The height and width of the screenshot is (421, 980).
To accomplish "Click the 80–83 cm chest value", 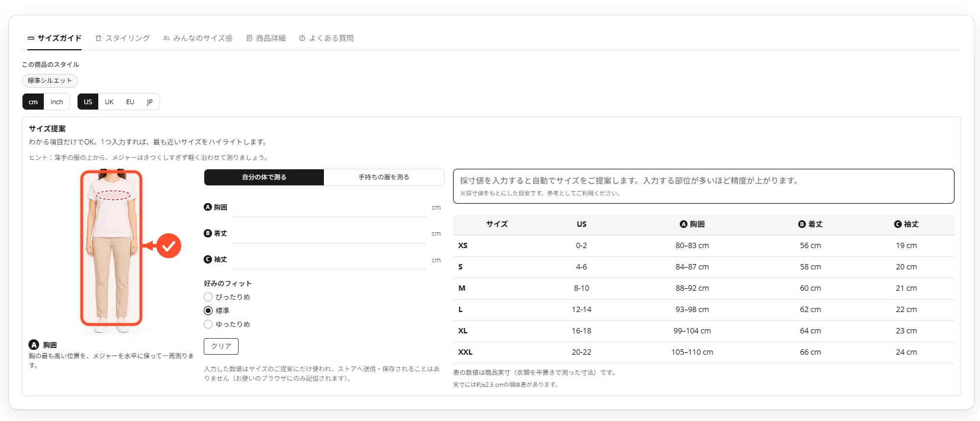I will click(692, 246).
